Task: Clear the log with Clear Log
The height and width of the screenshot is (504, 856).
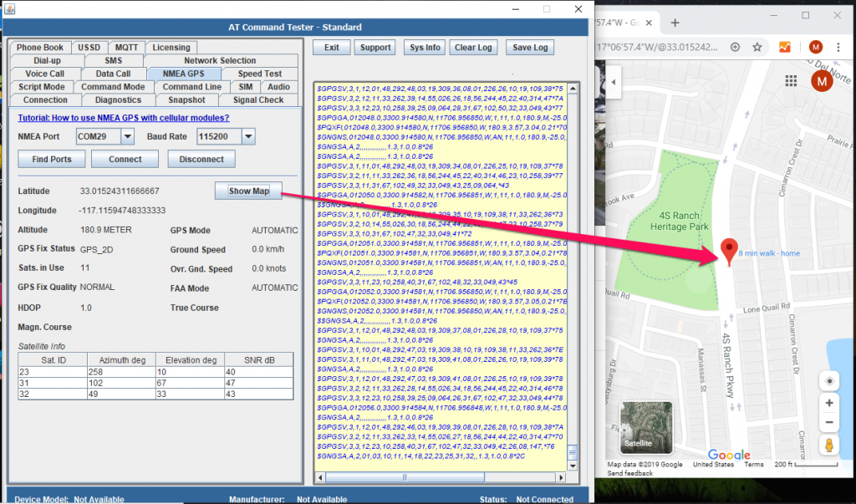Action: coord(473,48)
